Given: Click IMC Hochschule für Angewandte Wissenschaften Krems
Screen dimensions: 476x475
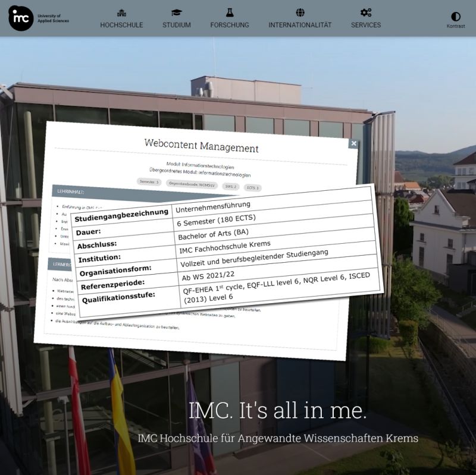Looking at the screenshot, I should click(278, 438).
